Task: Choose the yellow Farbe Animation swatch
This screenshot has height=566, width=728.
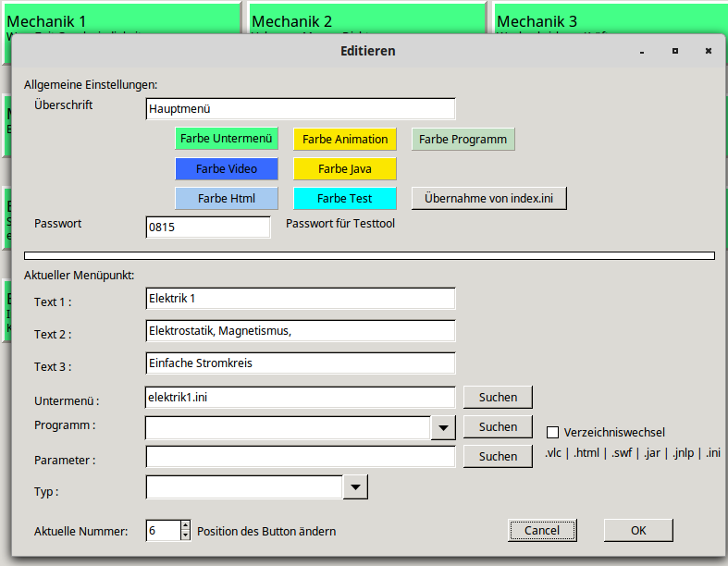Action: click(345, 140)
